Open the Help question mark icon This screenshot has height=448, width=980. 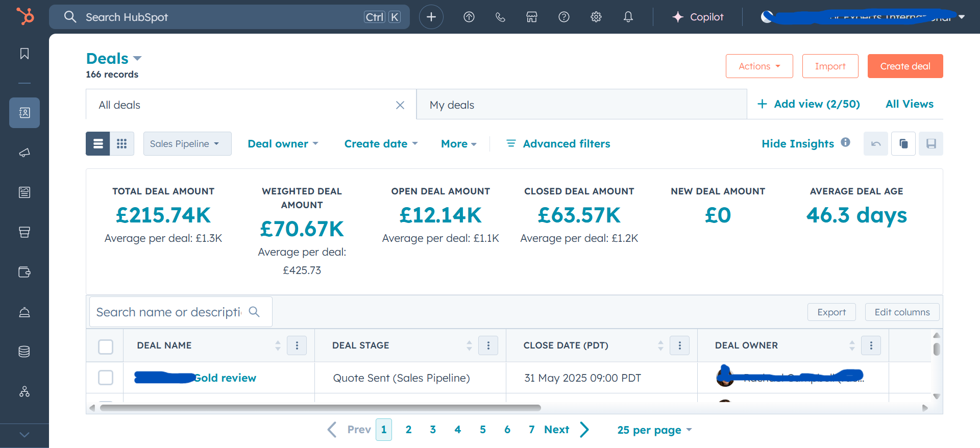click(x=564, y=17)
